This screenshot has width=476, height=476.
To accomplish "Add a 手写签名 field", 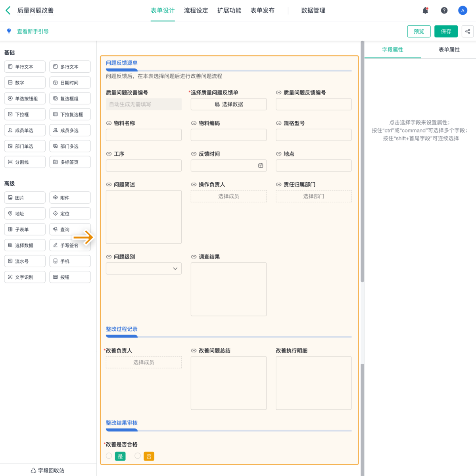I will (x=70, y=245).
